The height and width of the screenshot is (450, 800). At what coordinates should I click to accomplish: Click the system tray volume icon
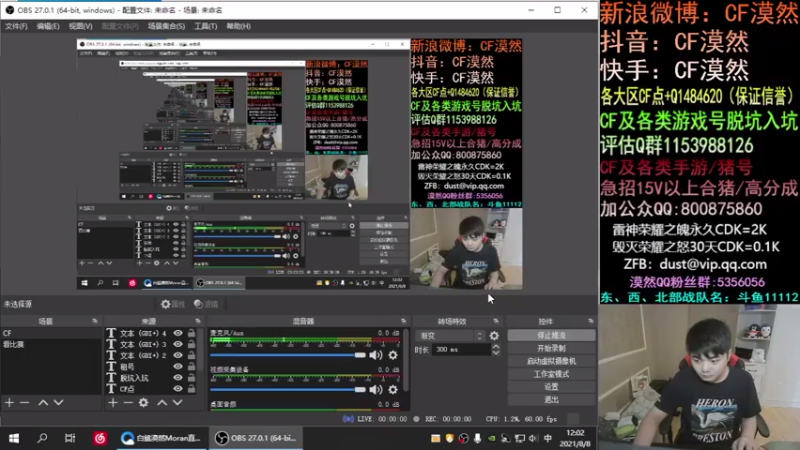[x=533, y=438]
